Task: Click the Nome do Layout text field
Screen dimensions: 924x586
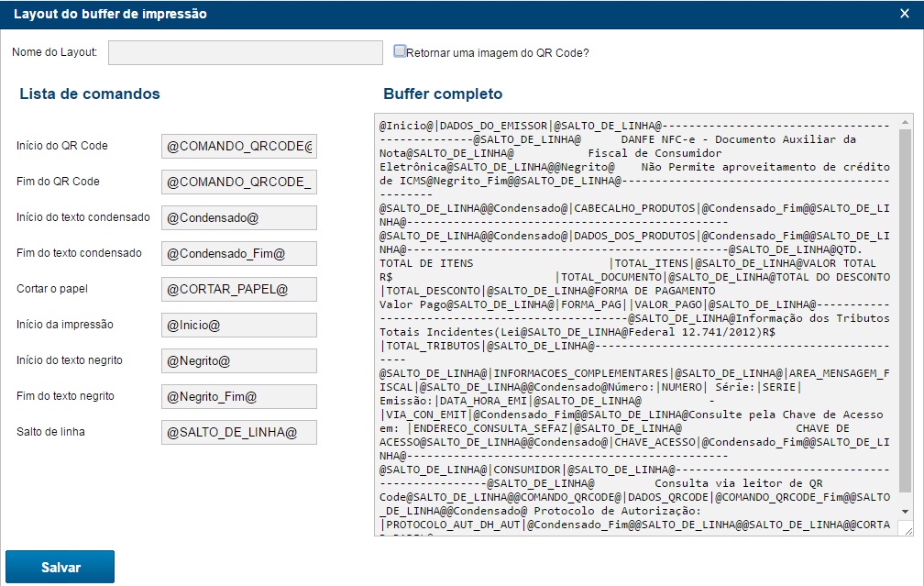Action: point(245,53)
